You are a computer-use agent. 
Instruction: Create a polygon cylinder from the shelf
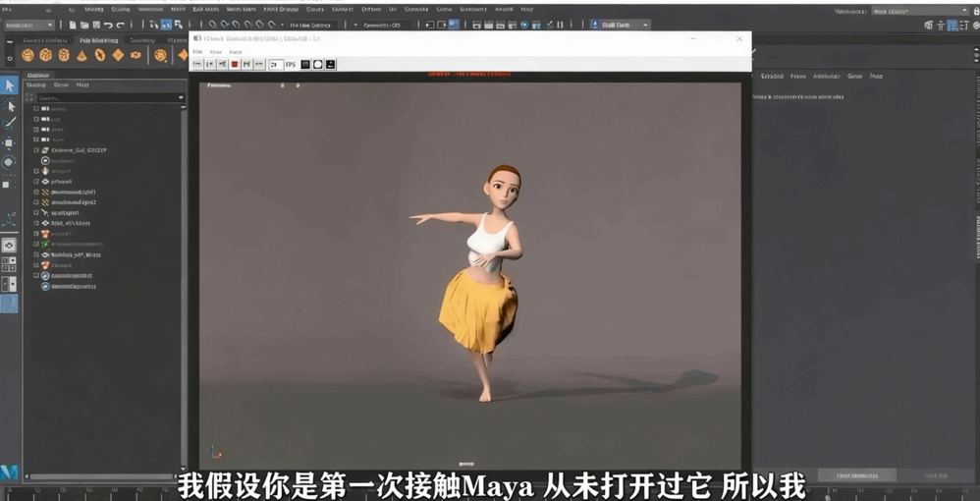[64, 55]
